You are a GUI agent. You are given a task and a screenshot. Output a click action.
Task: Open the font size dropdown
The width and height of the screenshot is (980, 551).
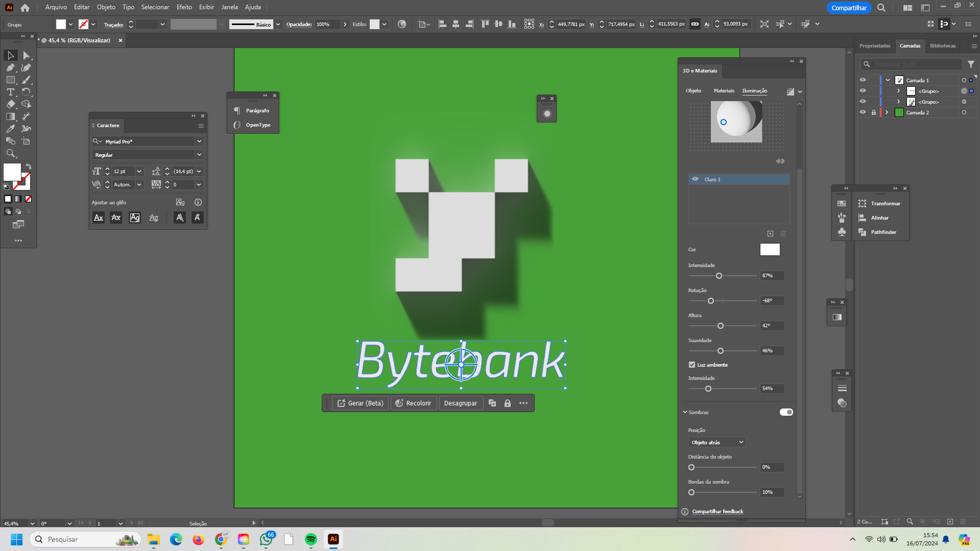(x=139, y=172)
